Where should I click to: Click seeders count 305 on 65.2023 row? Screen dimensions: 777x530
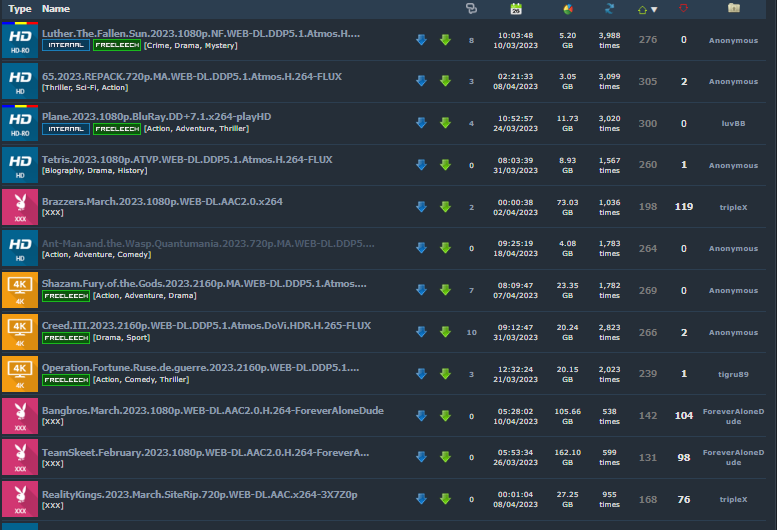(x=648, y=81)
